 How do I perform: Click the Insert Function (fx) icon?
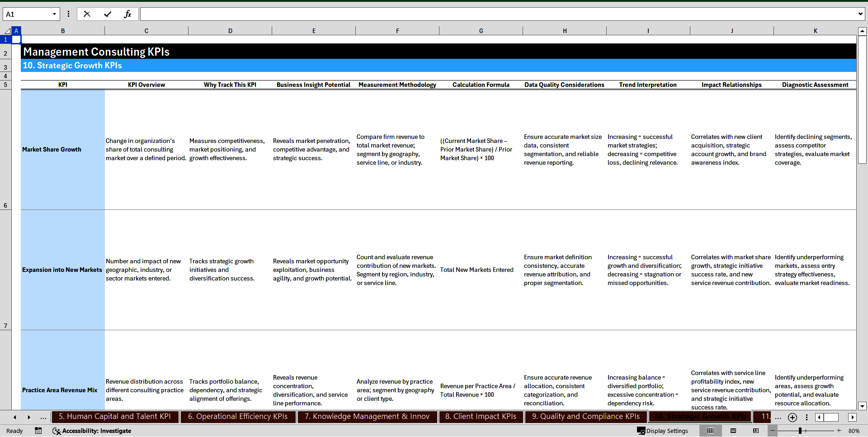(128, 14)
